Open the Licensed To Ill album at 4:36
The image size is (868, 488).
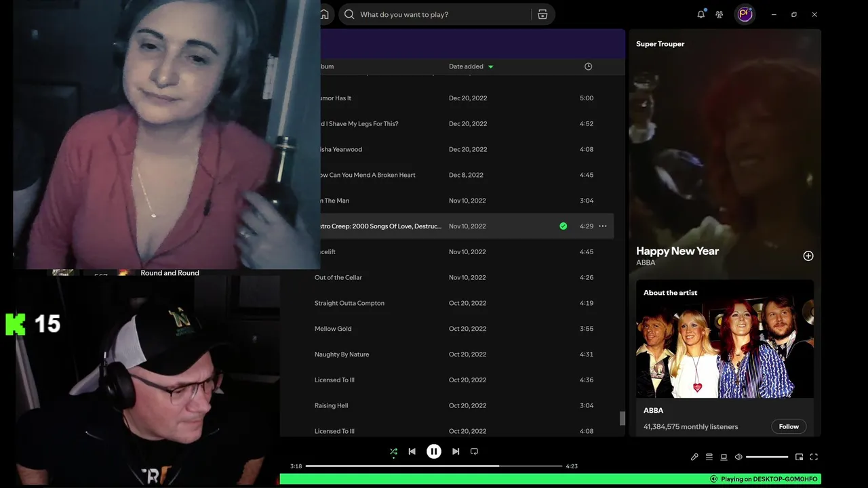tap(334, 380)
